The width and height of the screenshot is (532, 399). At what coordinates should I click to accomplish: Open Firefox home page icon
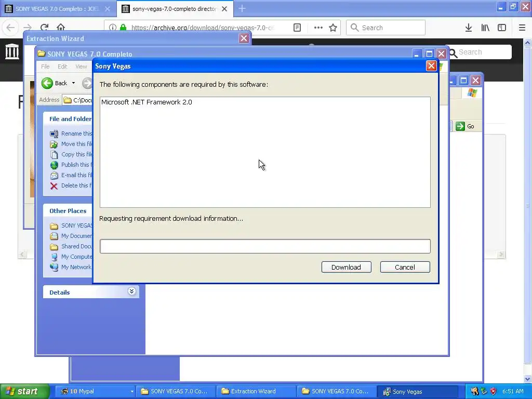tap(61, 28)
